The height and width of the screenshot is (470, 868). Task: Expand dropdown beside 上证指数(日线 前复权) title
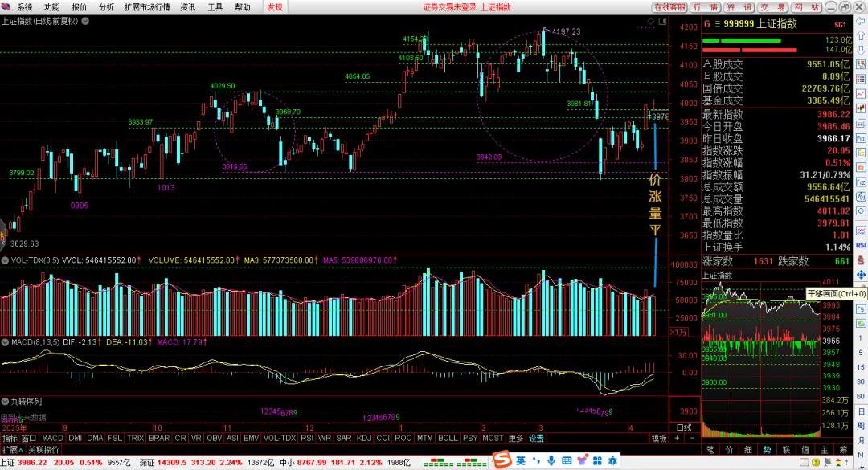tap(85, 21)
